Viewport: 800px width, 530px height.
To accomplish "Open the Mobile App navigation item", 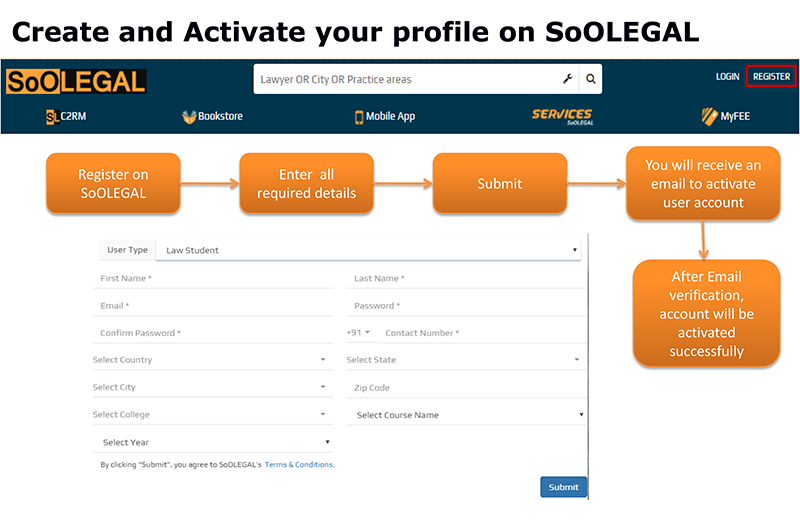I will tap(385, 116).
